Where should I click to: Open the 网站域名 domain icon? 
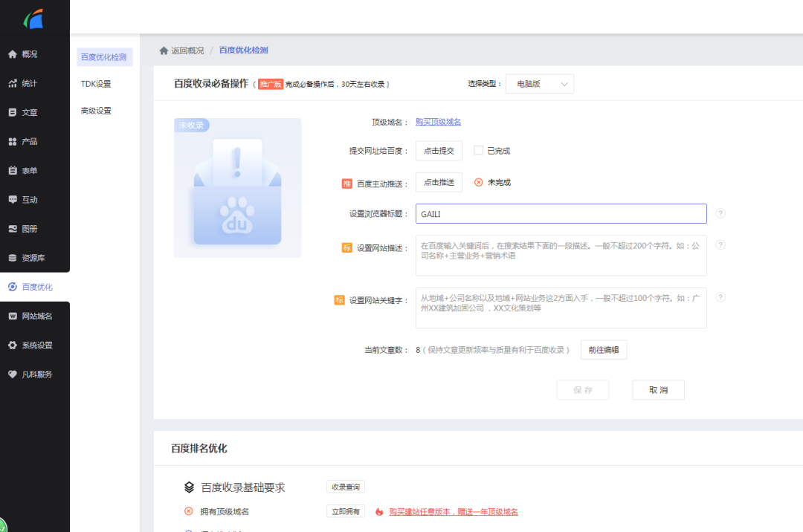pyautogui.click(x=13, y=316)
